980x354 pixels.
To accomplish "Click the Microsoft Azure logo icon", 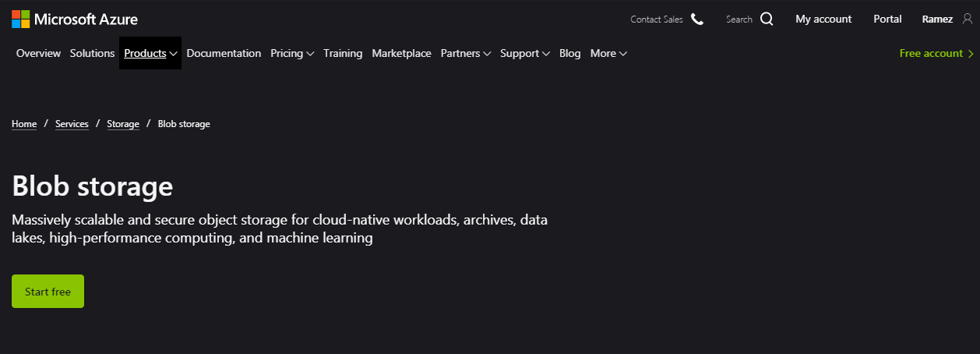I will point(21,19).
